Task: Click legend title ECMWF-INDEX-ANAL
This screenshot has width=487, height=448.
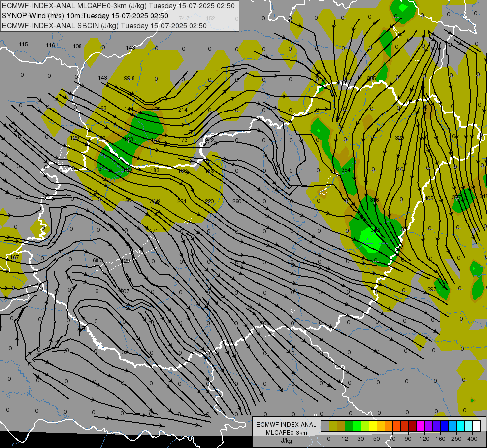Action: click(x=287, y=425)
